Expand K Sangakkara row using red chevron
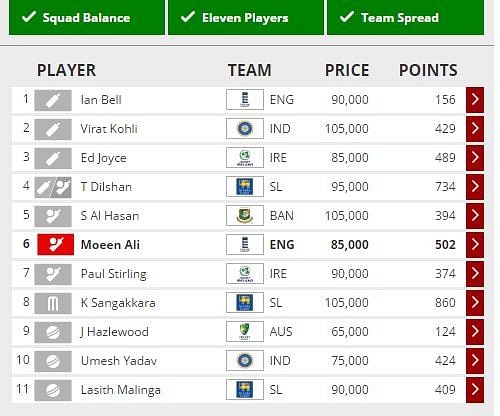The height and width of the screenshot is (416, 500). (x=475, y=302)
